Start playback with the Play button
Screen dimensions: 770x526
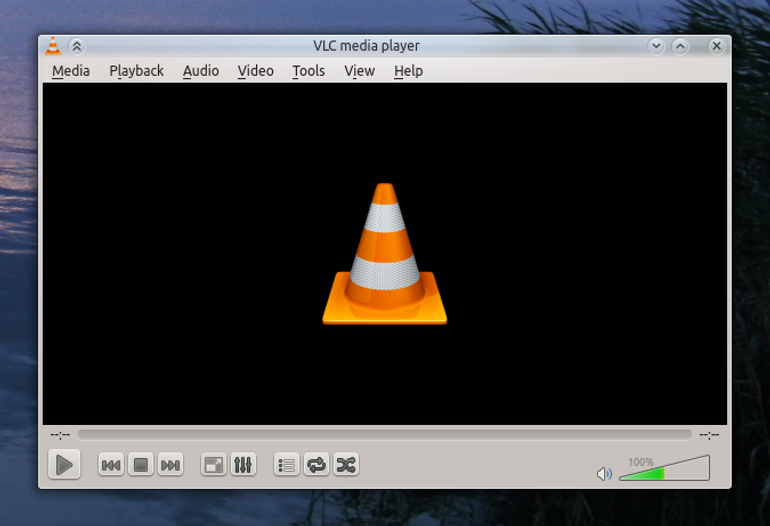64,464
